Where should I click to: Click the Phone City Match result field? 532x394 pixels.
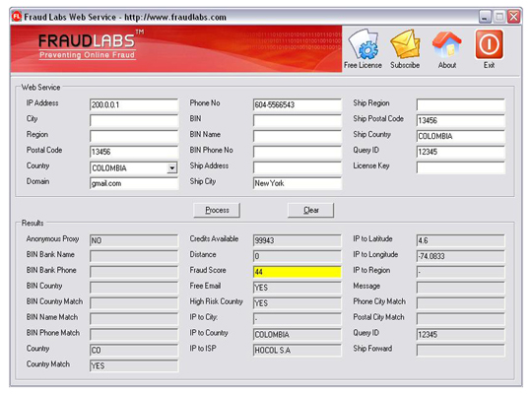coord(460,303)
